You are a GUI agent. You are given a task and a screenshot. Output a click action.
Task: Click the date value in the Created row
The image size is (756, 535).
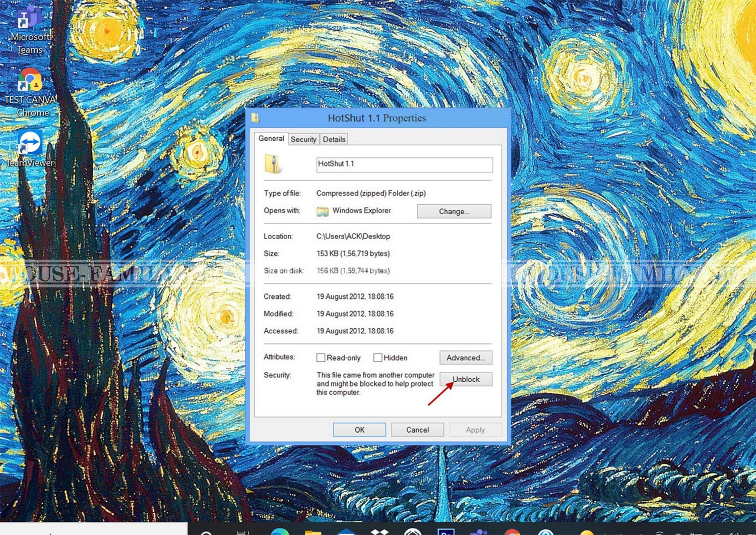pyautogui.click(x=355, y=296)
